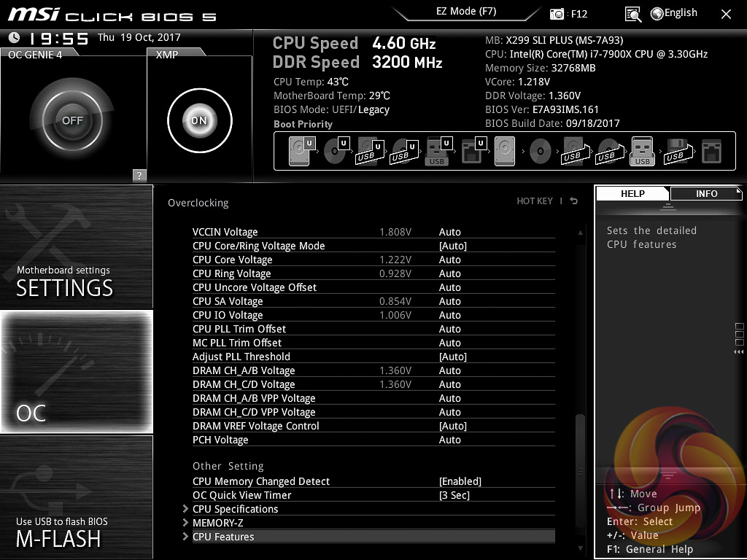747x560 pixels.
Task: Select the UEFI hard disk boot device icon
Action: click(301, 151)
